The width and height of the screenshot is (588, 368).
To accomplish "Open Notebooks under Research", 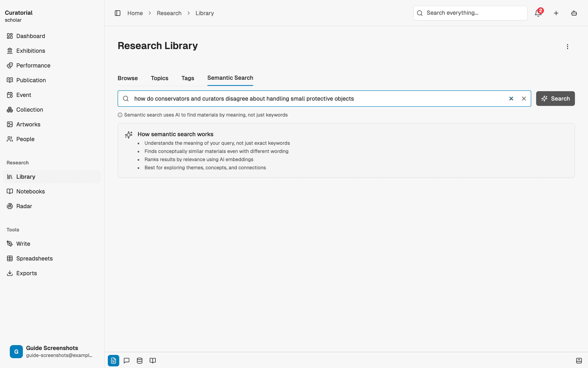I will point(52,191).
